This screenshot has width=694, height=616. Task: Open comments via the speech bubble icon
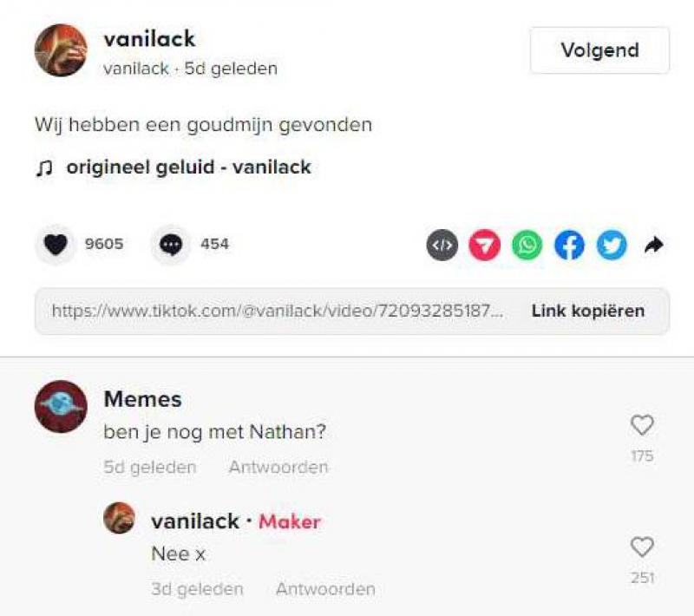point(170,246)
